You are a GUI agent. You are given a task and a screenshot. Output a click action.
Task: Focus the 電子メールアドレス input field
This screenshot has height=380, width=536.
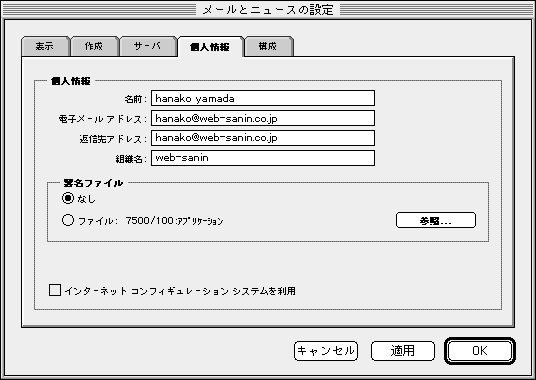[x=263, y=118]
